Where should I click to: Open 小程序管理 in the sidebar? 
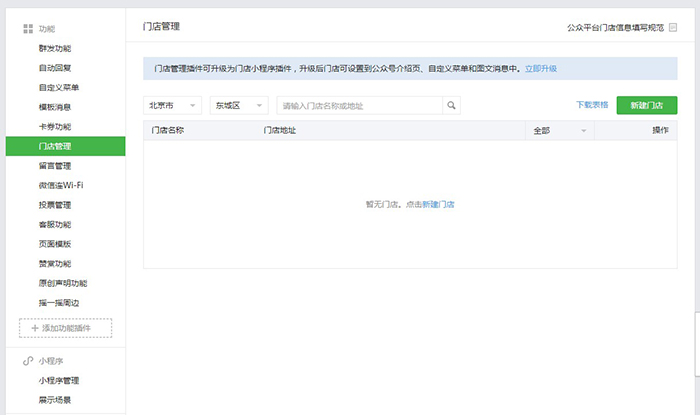pos(59,380)
